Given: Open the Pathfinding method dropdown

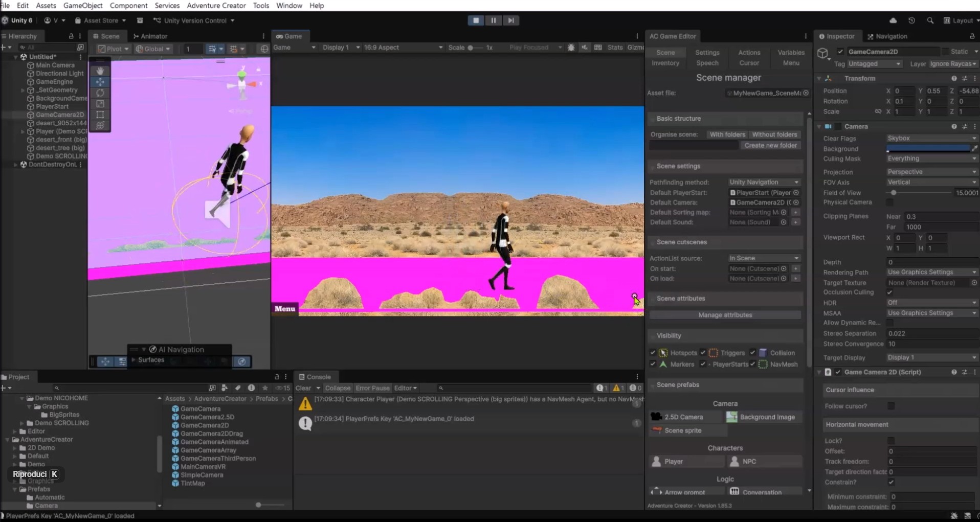Looking at the screenshot, I should pos(764,182).
